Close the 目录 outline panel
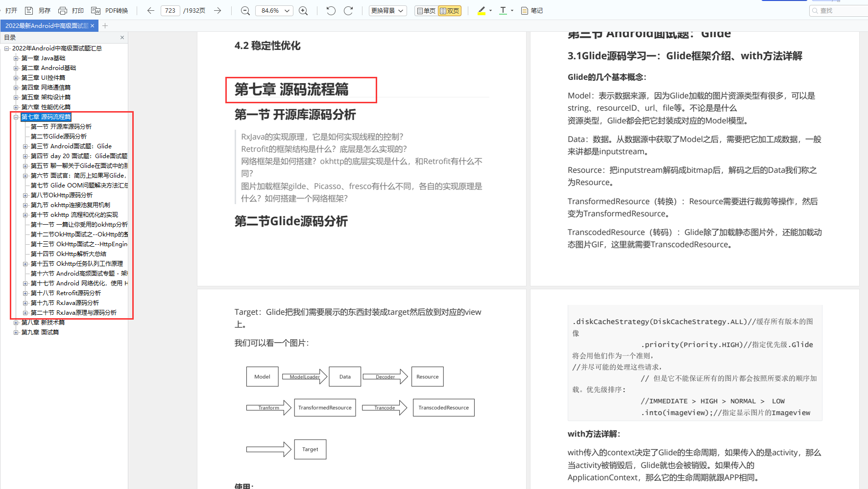 click(122, 38)
